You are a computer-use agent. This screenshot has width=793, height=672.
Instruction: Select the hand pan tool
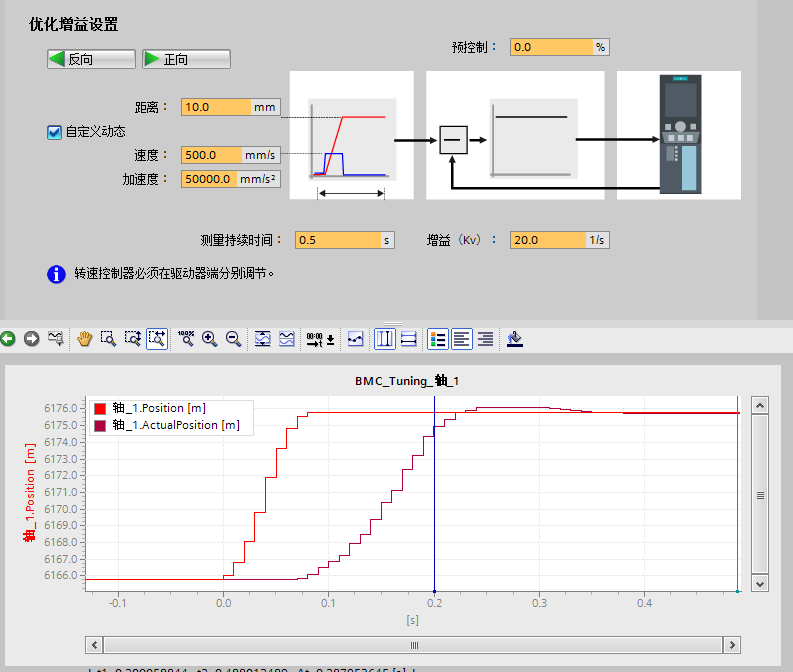pos(84,338)
